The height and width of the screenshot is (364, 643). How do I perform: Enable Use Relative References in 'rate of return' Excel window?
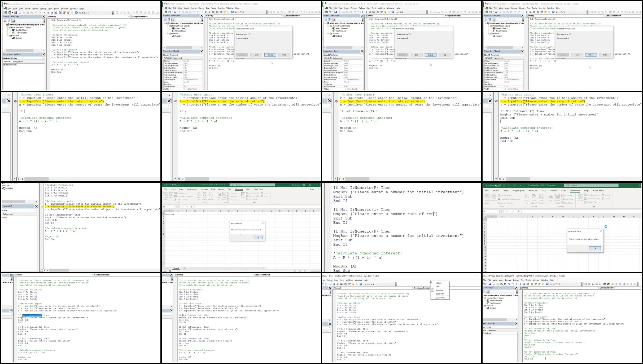(x=509, y=199)
